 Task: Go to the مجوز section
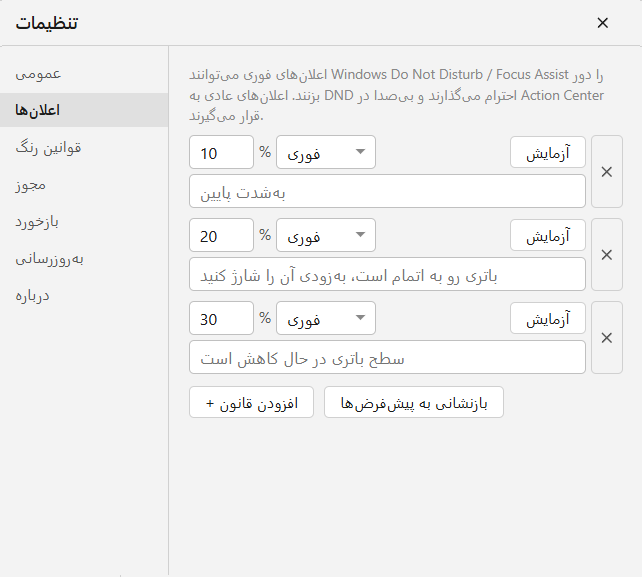pos(84,185)
